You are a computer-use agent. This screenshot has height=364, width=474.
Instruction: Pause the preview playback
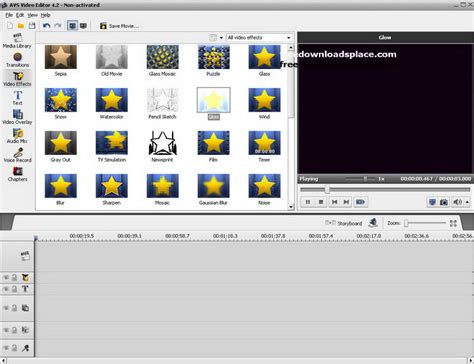click(x=308, y=202)
